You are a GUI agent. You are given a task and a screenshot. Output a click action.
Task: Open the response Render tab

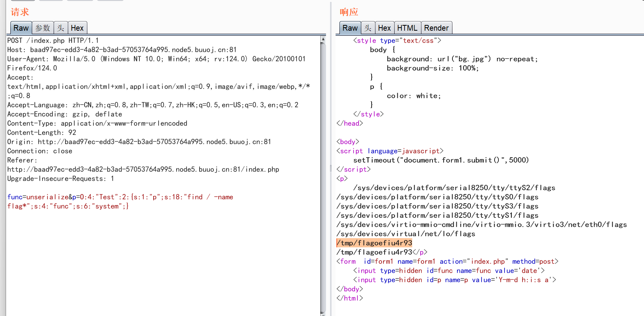point(436,28)
